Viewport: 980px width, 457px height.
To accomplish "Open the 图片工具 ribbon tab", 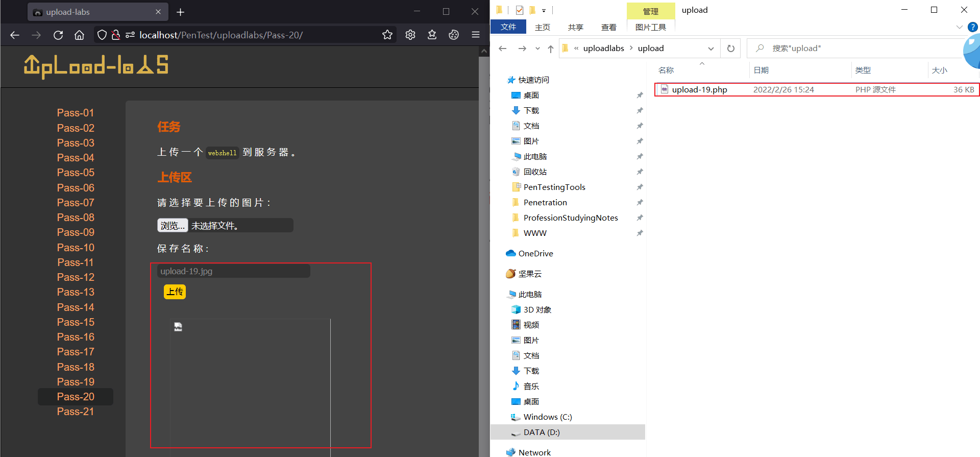I will tap(651, 27).
